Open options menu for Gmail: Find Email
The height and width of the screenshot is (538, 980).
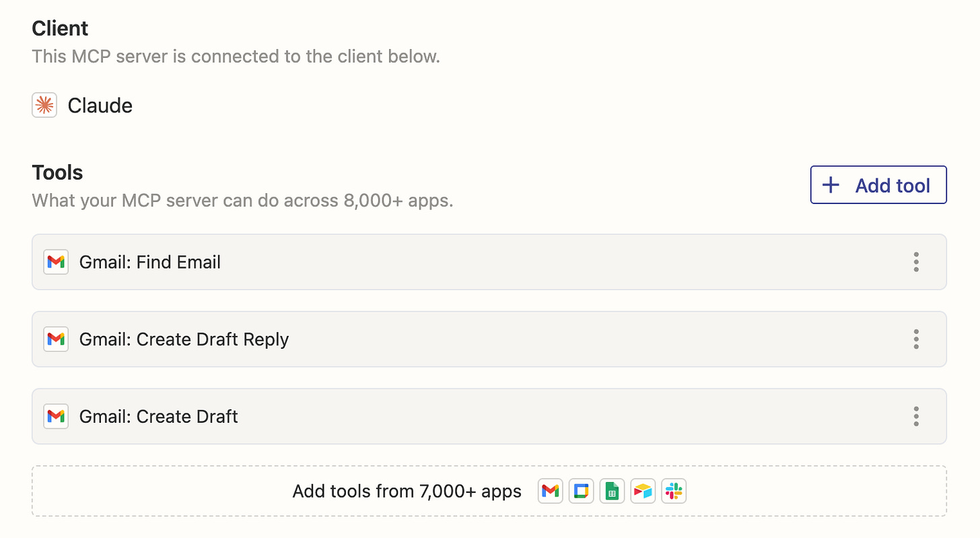[916, 262]
